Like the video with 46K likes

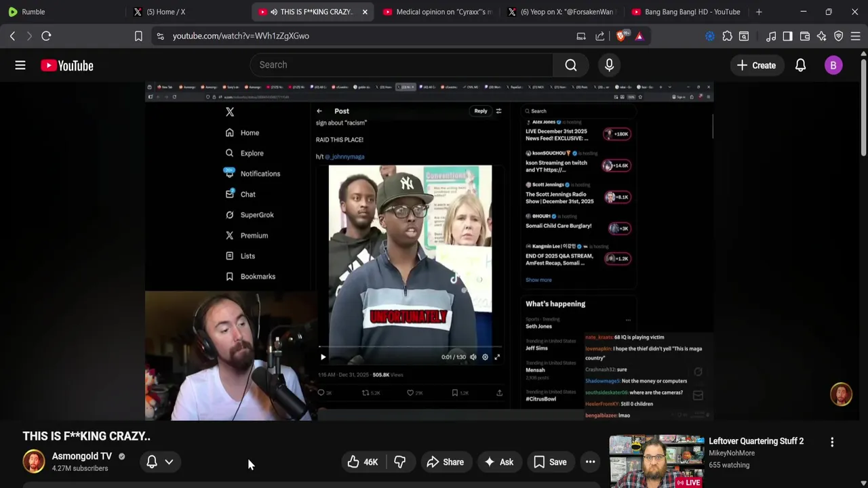click(363, 462)
